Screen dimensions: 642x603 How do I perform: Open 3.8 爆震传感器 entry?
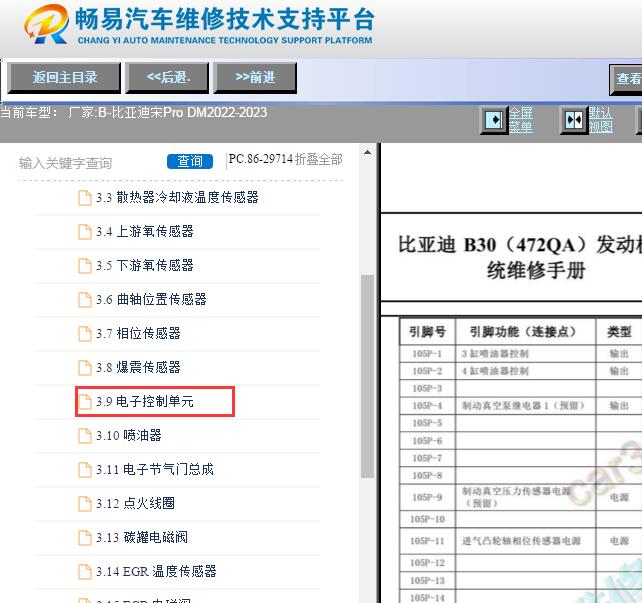tap(138, 368)
